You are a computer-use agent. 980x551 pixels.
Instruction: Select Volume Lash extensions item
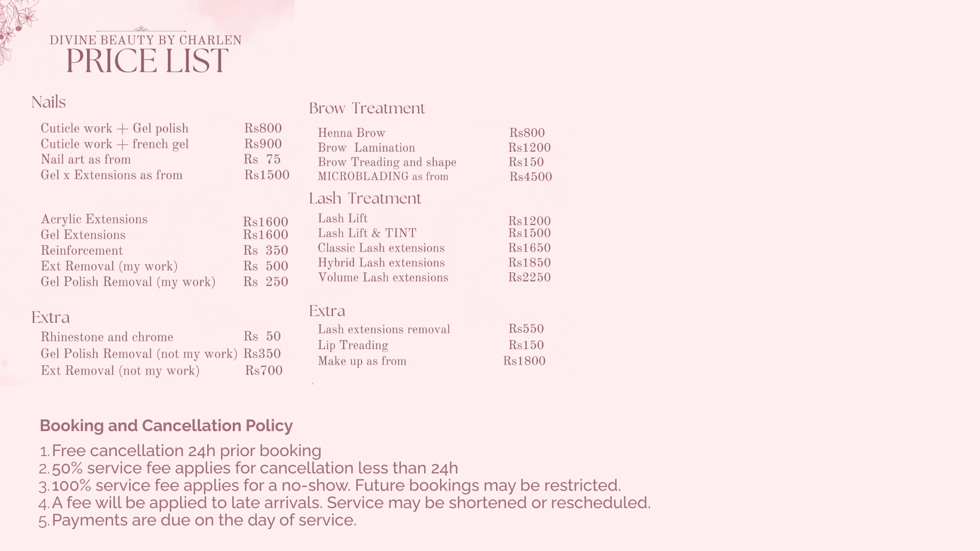click(x=383, y=278)
